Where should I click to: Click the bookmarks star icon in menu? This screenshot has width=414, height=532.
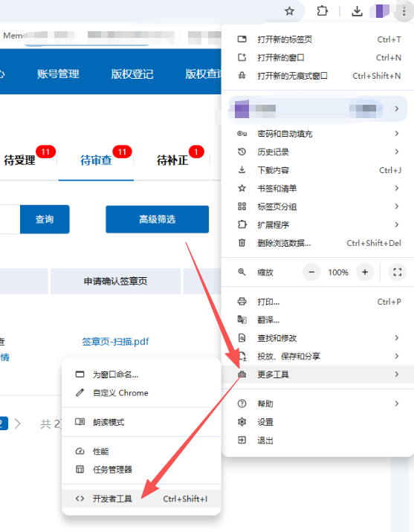pyautogui.click(x=242, y=188)
